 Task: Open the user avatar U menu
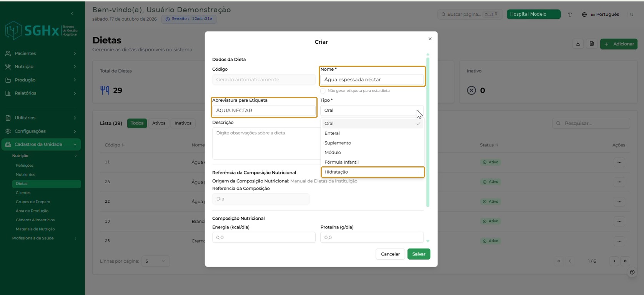(x=632, y=15)
